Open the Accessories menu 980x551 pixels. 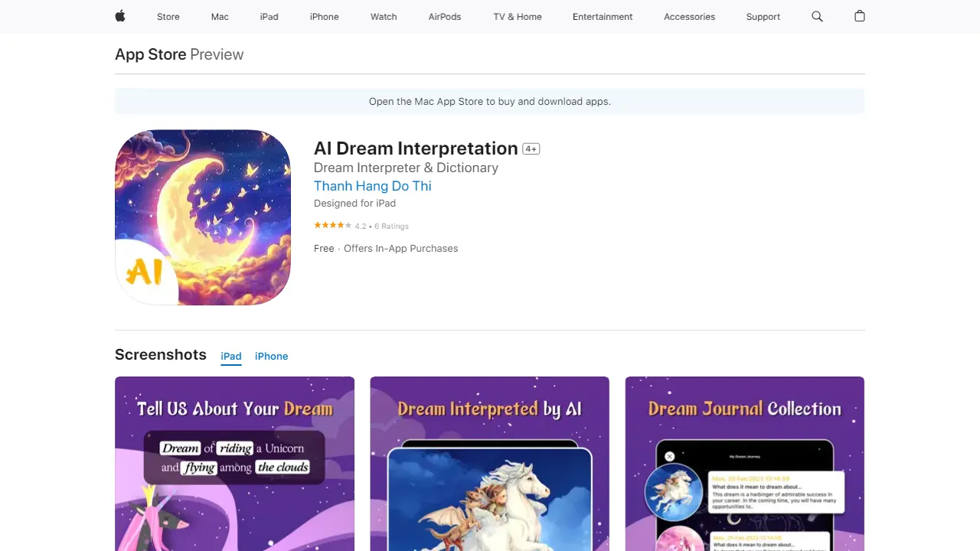click(x=689, y=17)
